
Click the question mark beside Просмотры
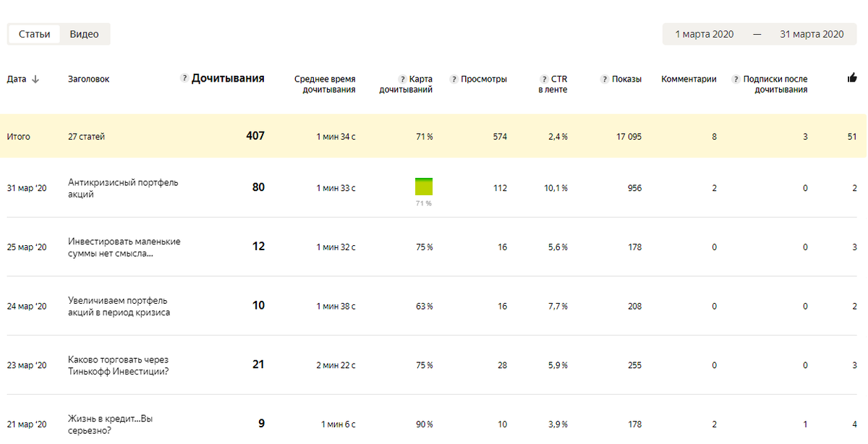click(x=454, y=79)
